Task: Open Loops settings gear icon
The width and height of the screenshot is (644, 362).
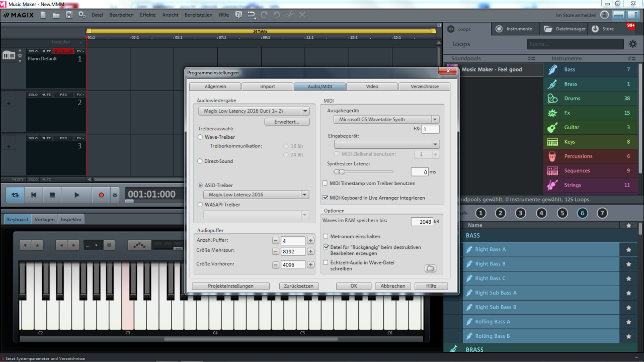Action: click(633, 44)
